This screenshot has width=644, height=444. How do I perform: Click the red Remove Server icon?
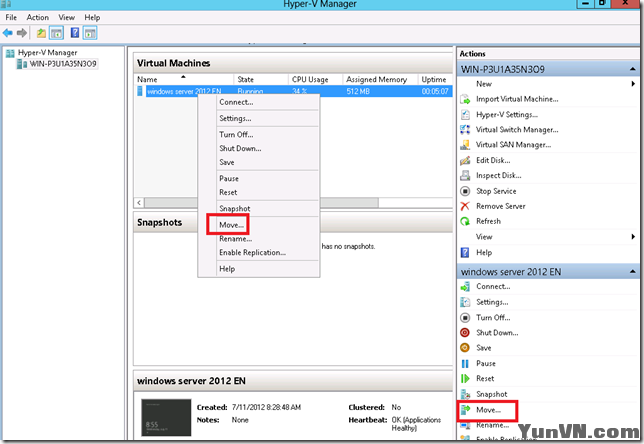point(465,206)
